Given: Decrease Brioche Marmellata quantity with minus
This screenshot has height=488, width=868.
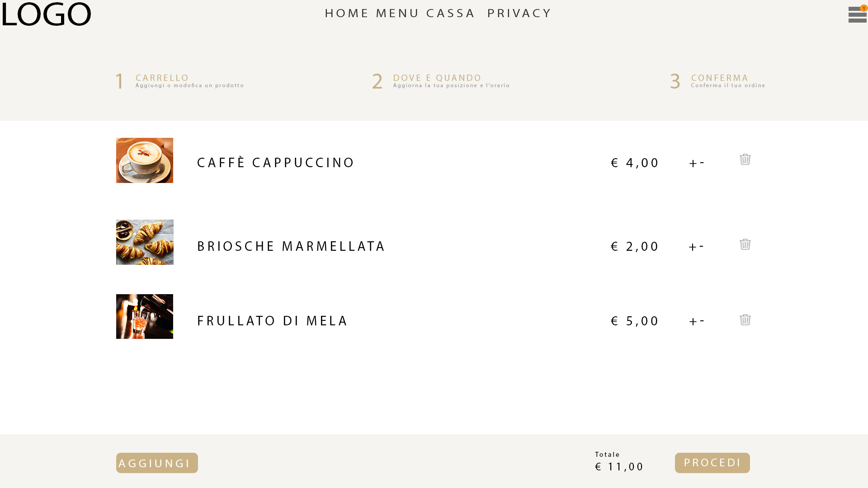Looking at the screenshot, I should [702, 246].
